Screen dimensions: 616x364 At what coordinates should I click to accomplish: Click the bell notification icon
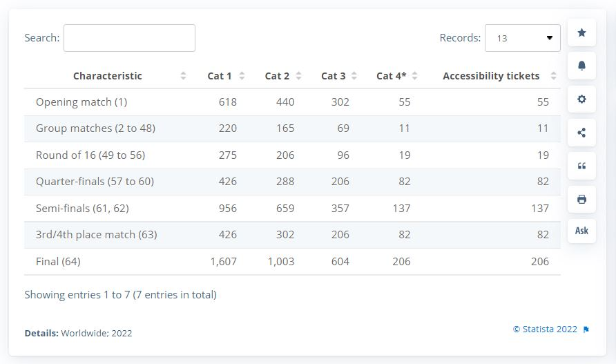click(581, 66)
